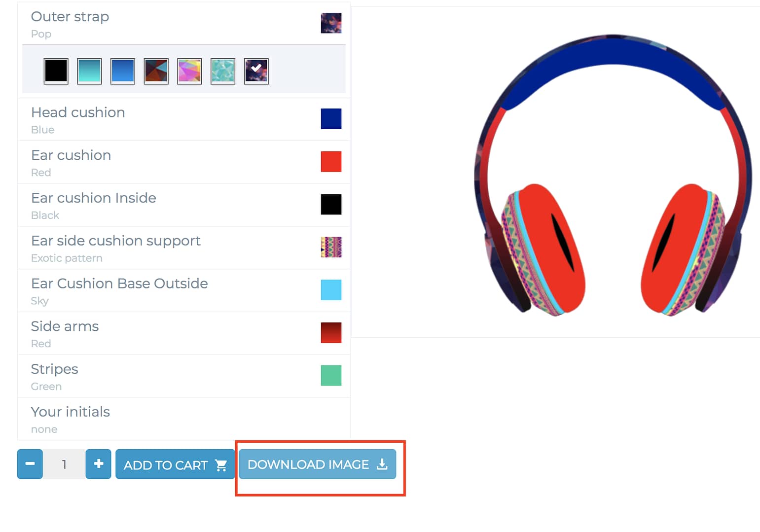
Task: Choose the teal gradient strap swatch
Action: [x=89, y=71]
